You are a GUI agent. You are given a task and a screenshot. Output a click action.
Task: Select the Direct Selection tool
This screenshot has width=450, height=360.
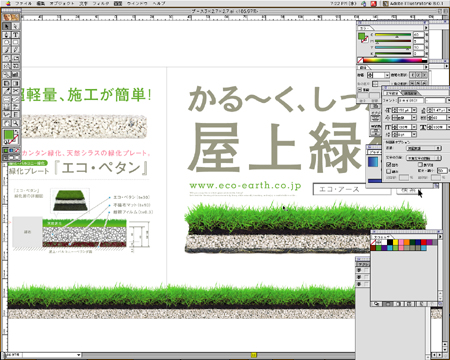pos(16,26)
